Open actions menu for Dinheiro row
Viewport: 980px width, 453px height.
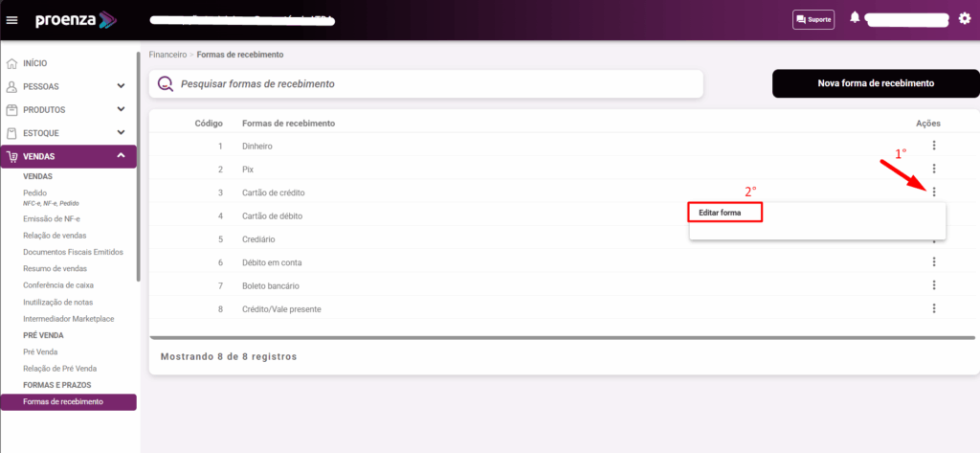[x=933, y=146]
